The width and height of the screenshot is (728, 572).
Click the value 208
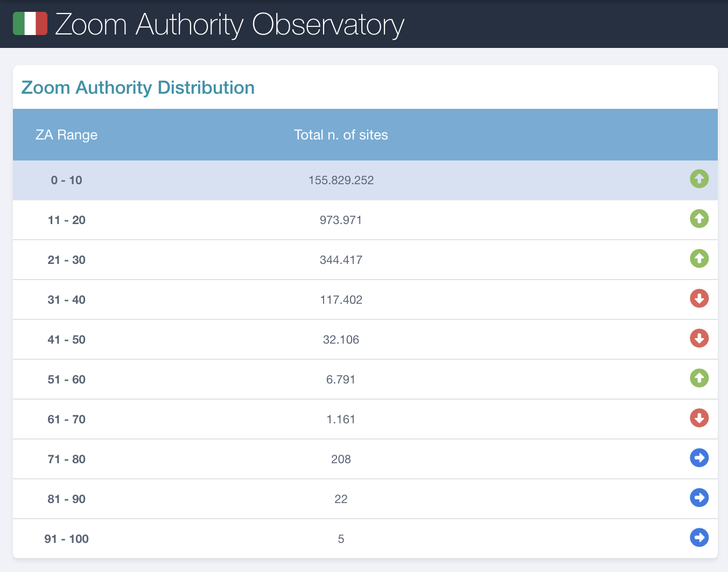click(341, 459)
